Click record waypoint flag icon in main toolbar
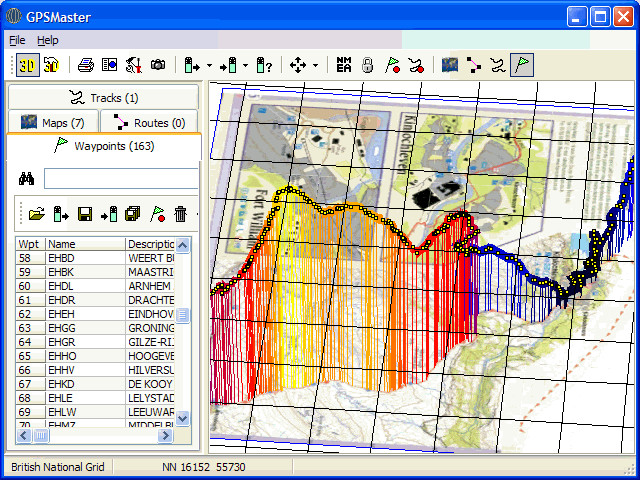Screen dimensions: 640x480 (x=392, y=65)
